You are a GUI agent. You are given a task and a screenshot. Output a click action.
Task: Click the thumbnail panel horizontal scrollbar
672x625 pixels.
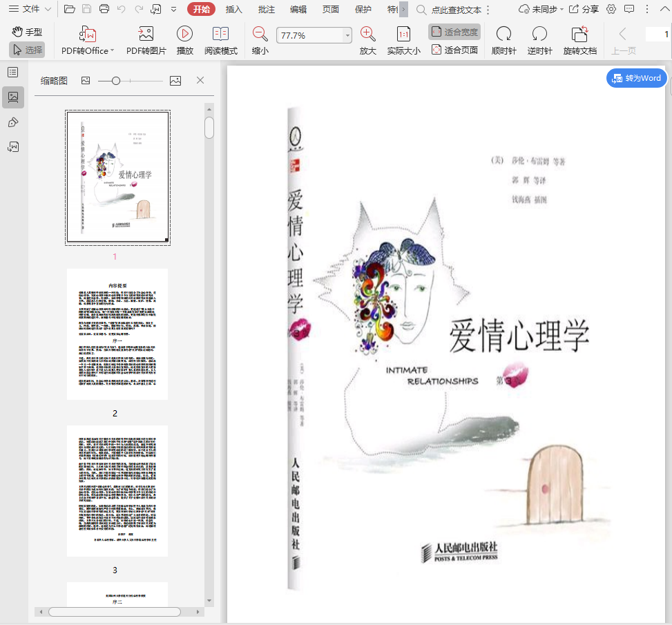[115, 612]
